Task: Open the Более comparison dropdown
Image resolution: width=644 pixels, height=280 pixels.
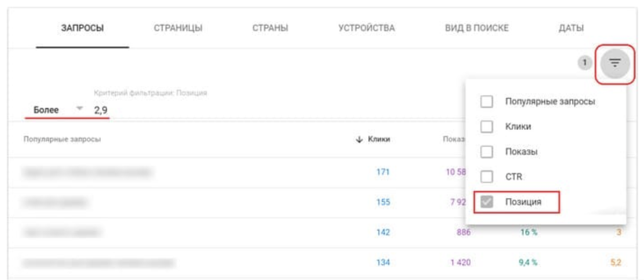Action: [x=58, y=110]
